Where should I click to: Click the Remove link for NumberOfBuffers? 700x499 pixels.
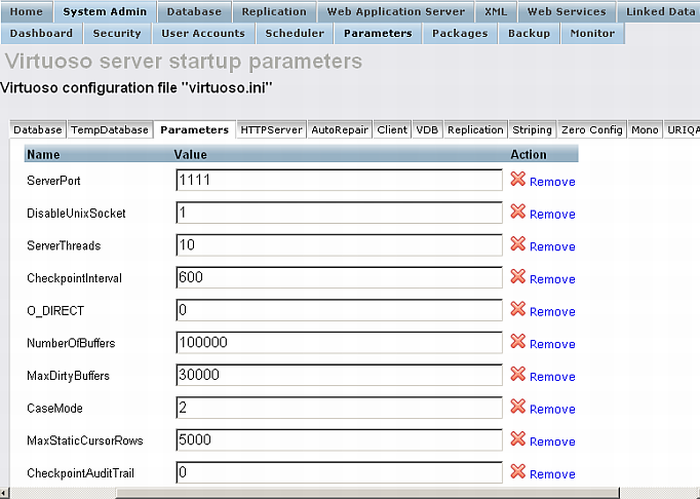click(552, 344)
